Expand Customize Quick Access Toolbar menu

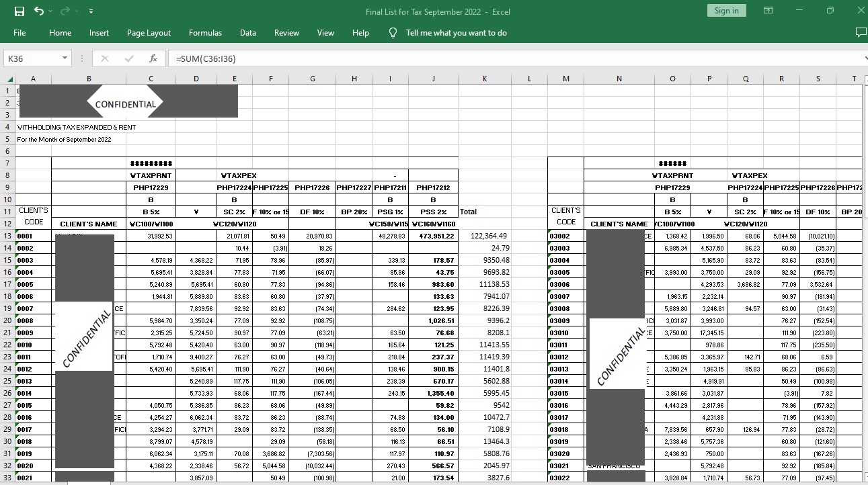(91, 11)
